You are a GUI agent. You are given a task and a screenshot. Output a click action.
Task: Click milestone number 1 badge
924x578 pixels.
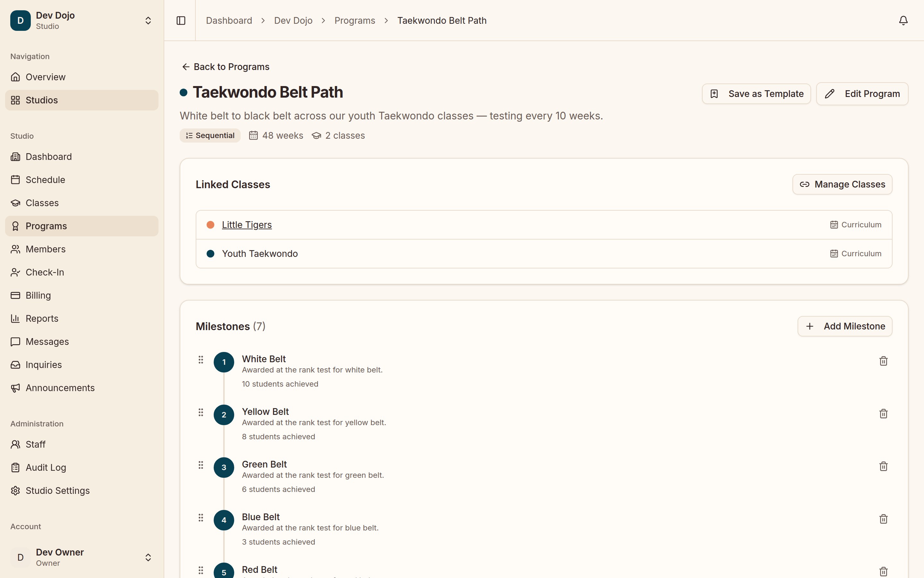pos(224,362)
